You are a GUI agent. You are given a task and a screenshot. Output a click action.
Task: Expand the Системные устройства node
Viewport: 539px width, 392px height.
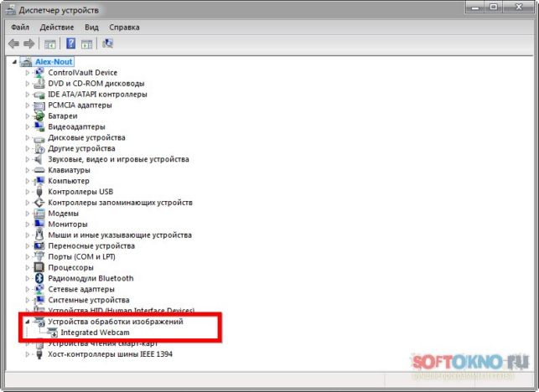coord(28,300)
